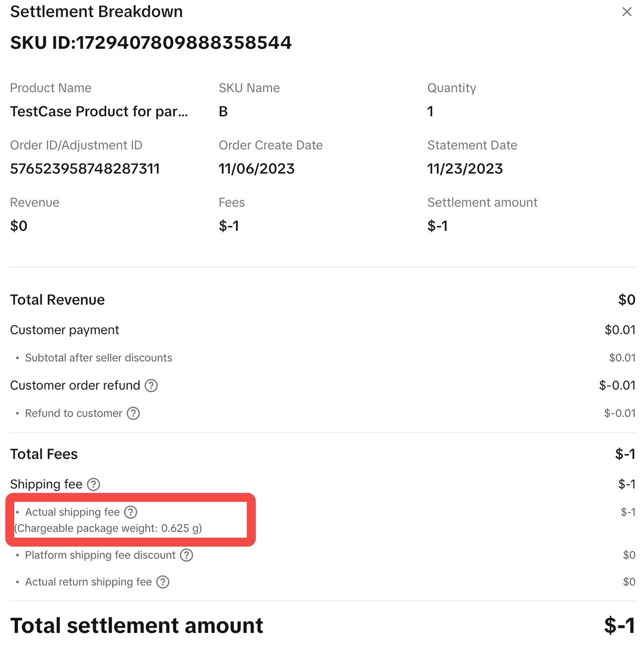This screenshot has width=644, height=645.
Task: Click the Total Fees section label
Action: coord(44,454)
